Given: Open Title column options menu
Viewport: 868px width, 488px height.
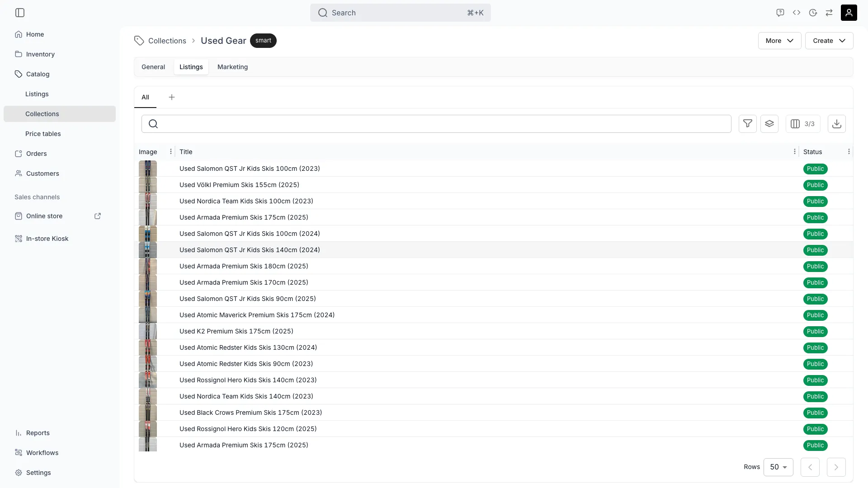Looking at the screenshot, I should [x=794, y=152].
